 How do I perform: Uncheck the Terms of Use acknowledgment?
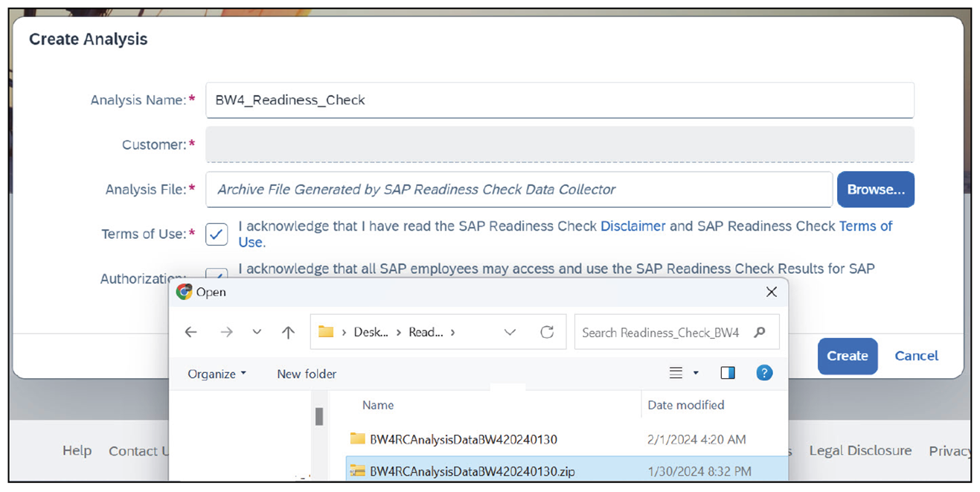point(216,234)
